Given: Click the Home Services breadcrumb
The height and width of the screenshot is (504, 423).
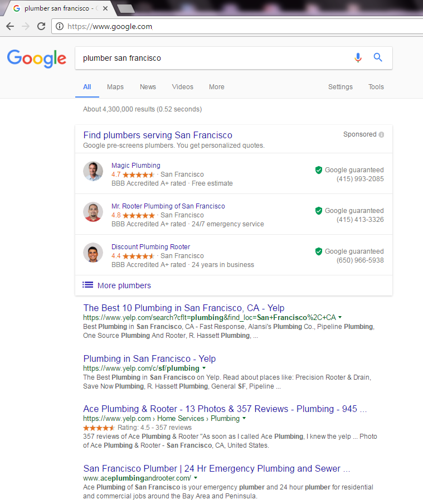Looking at the screenshot, I should pos(181,419).
